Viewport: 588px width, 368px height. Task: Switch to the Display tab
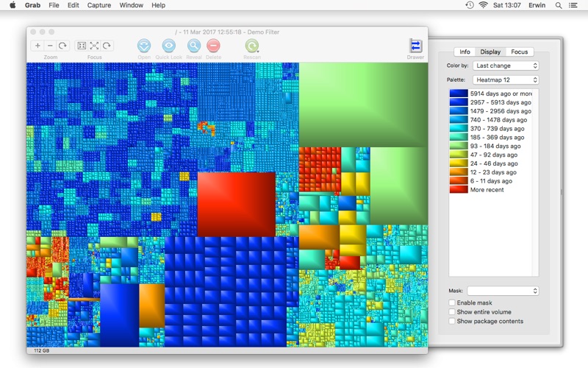490,52
